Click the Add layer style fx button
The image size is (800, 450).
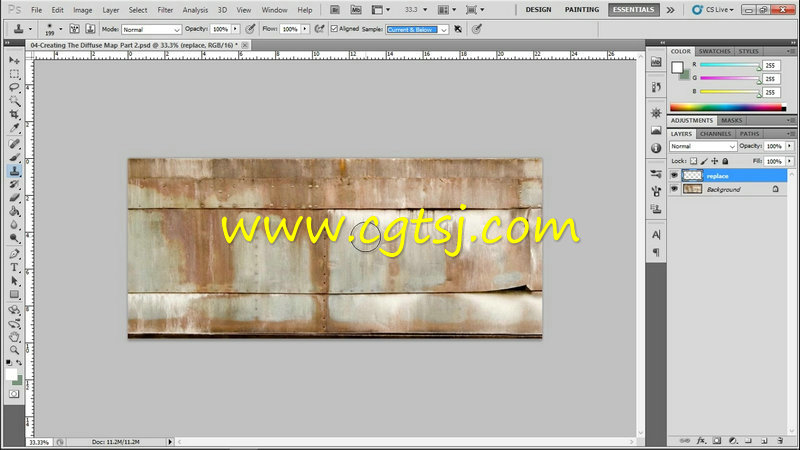pyautogui.click(x=701, y=440)
